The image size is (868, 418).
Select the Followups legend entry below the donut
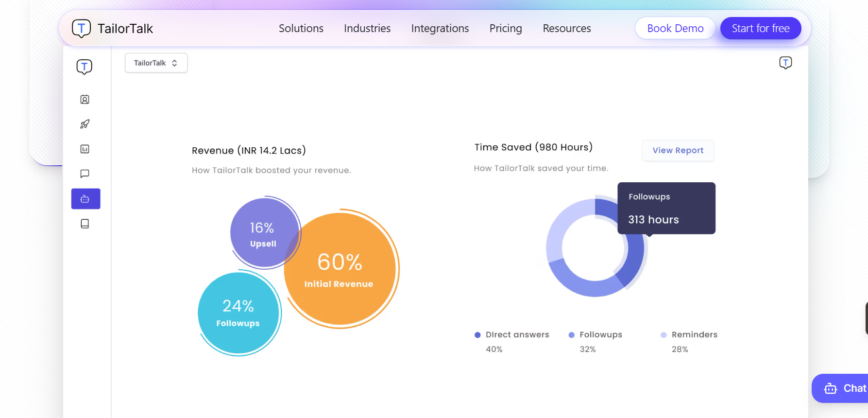tap(596, 342)
